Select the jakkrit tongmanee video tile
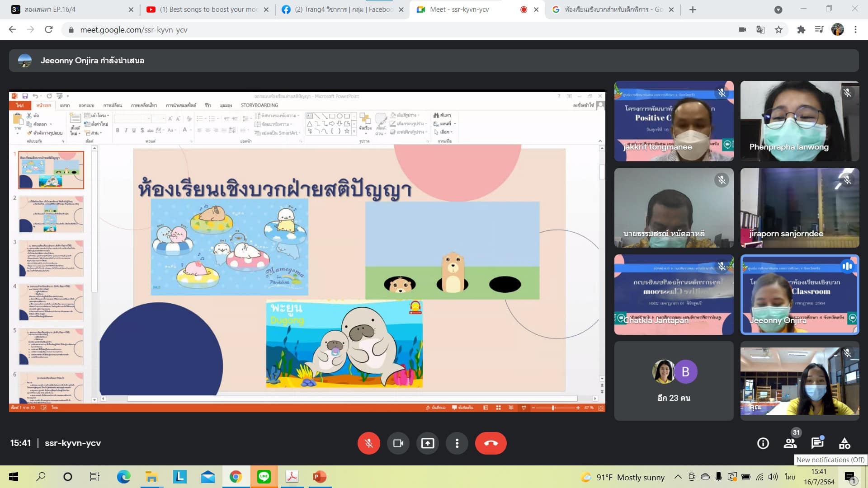Image resolution: width=868 pixels, height=488 pixels. [674, 121]
